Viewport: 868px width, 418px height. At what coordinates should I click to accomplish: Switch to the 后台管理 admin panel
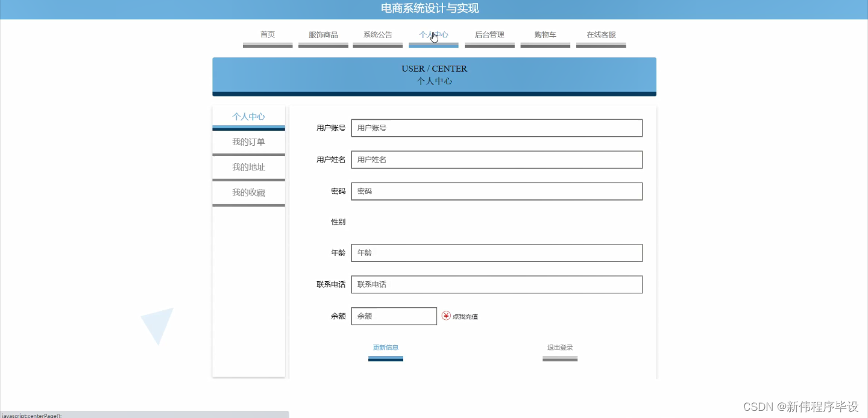pyautogui.click(x=489, y=34)
